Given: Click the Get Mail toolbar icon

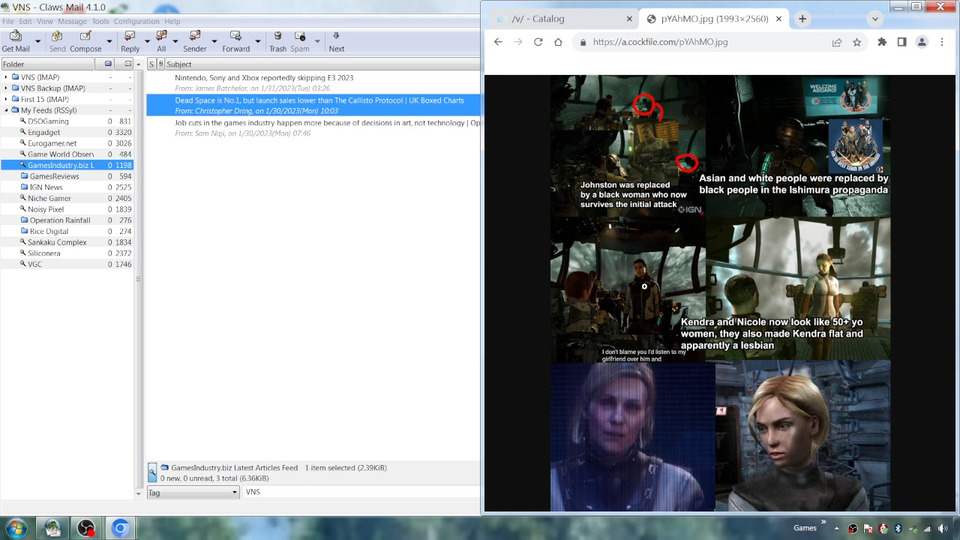Looking at the screenshot, I should tap(15, 41).
